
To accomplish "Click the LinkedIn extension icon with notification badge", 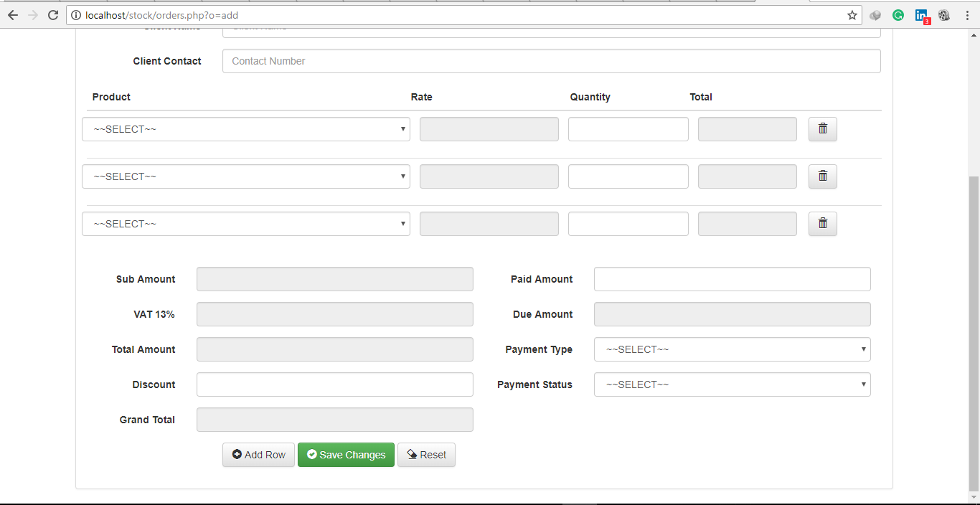I will point(922,14).
